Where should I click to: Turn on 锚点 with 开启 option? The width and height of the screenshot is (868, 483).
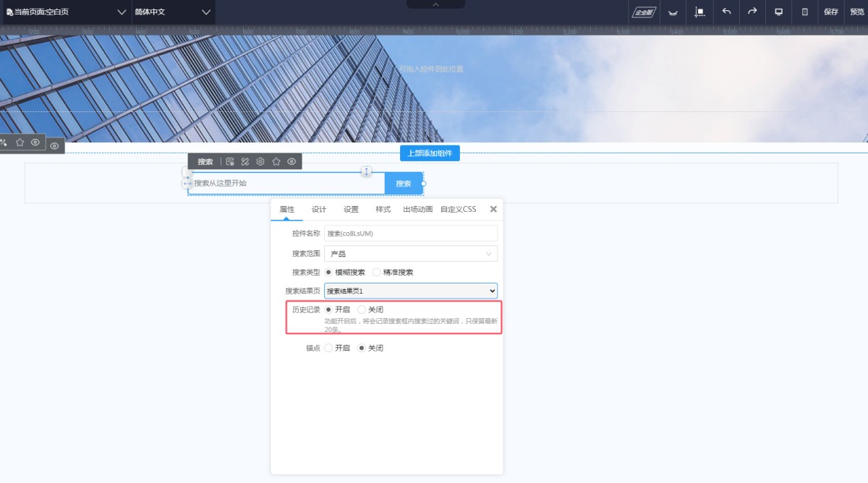coord(328,348)
